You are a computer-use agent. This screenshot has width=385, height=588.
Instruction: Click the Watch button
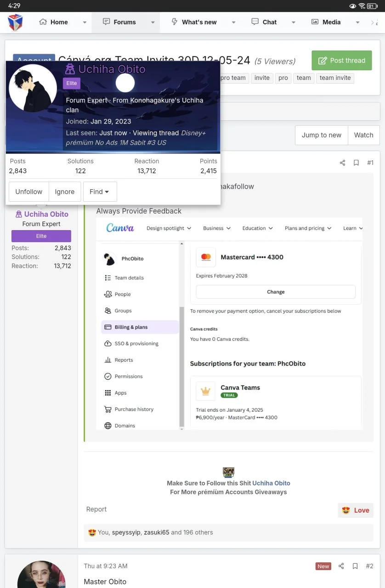[364, 135]
